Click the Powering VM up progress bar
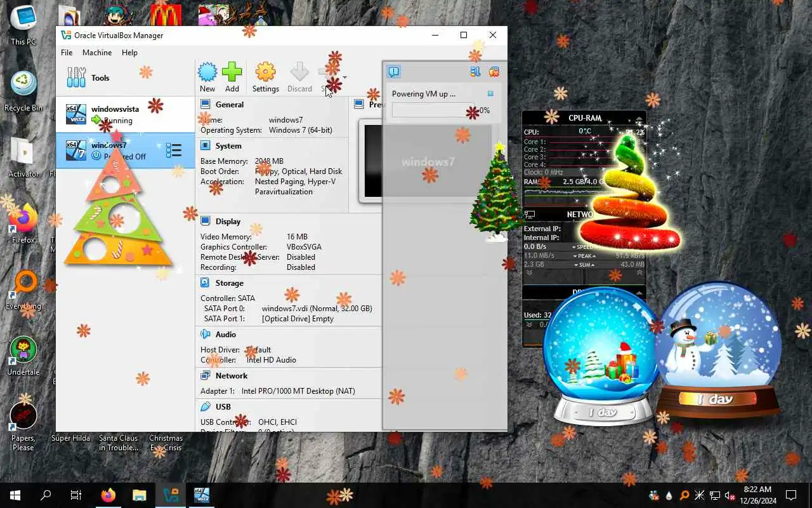812x508 pixels. pos(433,110)
